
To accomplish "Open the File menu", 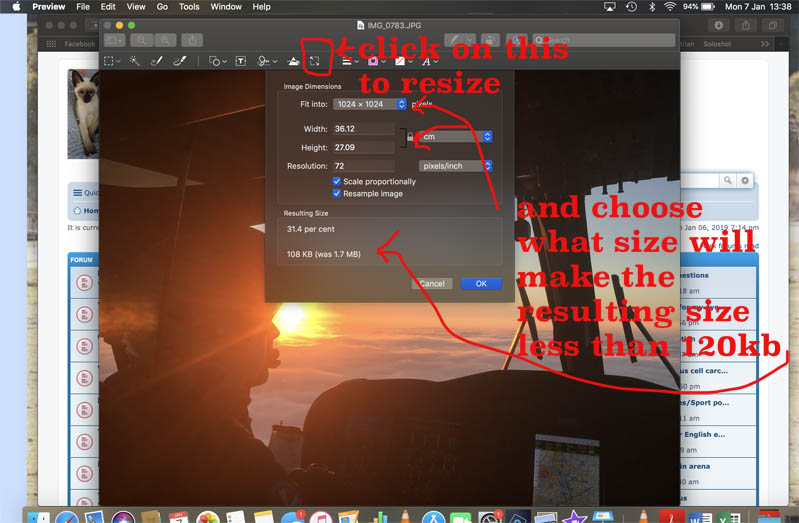I will [x=83, y=7].
